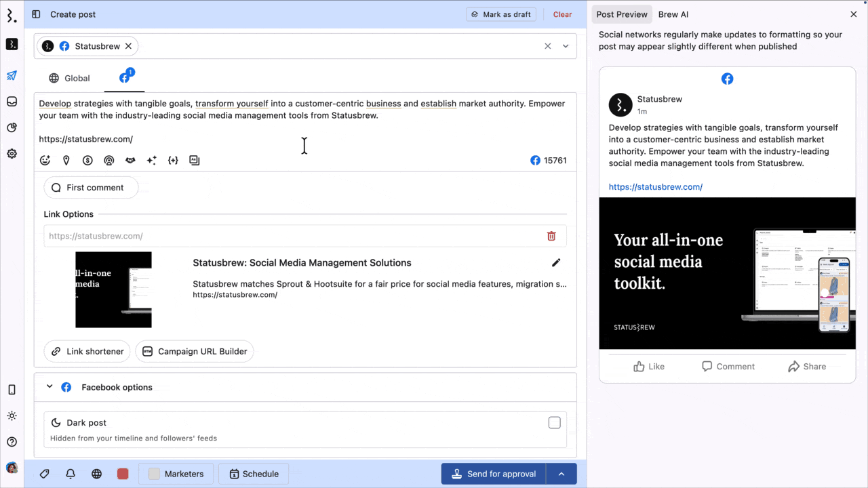Toggle the sidebar panel icon beside Create post

coord(36,14)
